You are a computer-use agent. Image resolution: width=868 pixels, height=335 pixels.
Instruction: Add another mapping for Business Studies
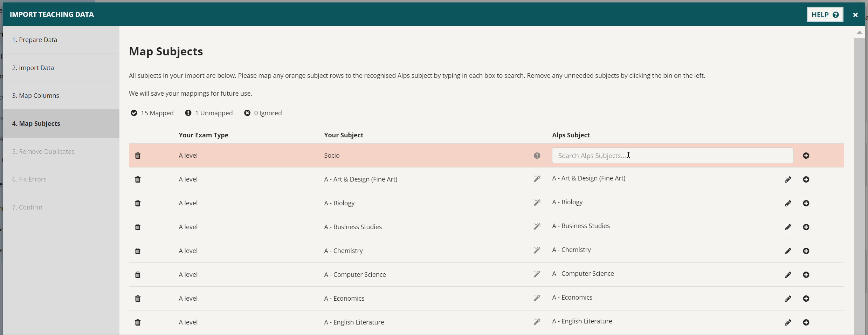pos(806,227)
